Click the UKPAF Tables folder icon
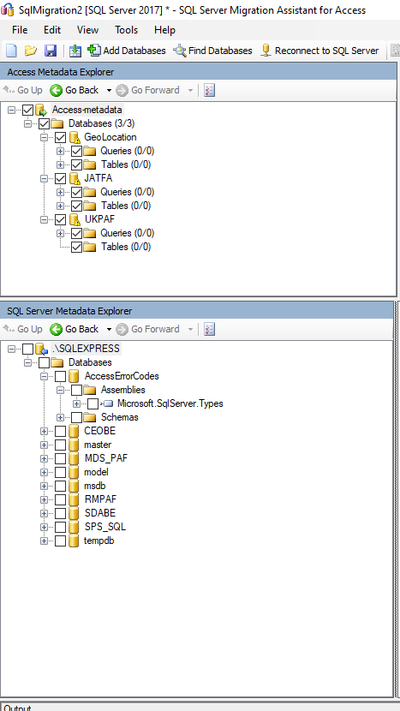 click(x=90, y=247)
